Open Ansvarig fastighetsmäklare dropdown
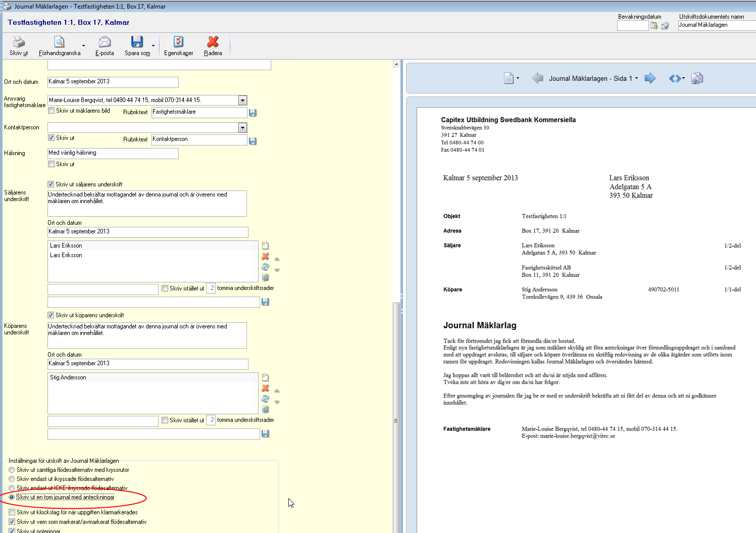 pos(242,101)
